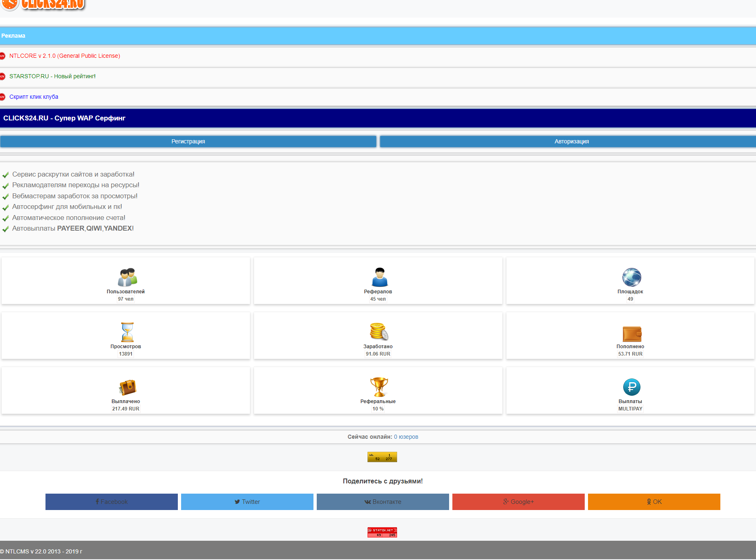Open the Скрипт клик клуба link
756x560 pixels.
(34, 97)
